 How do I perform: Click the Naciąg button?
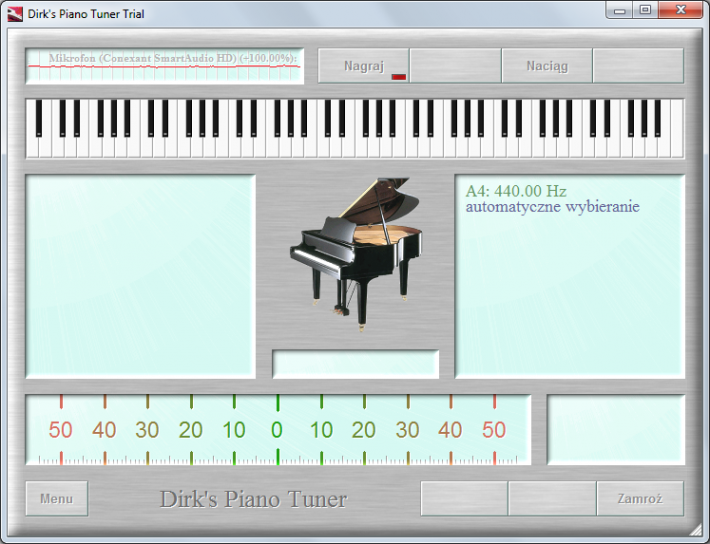[547, 66]
